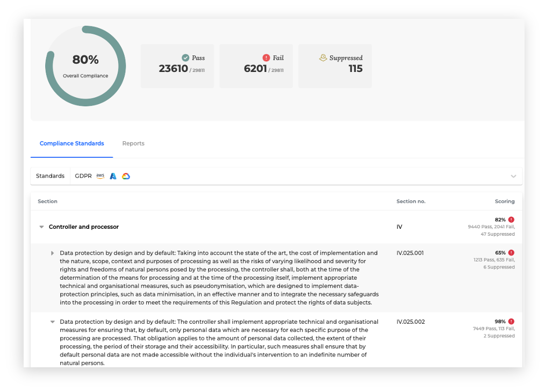
Task: Click red alert icon beside 98% score
Action: pyautogui.click(x=511, y=322)
